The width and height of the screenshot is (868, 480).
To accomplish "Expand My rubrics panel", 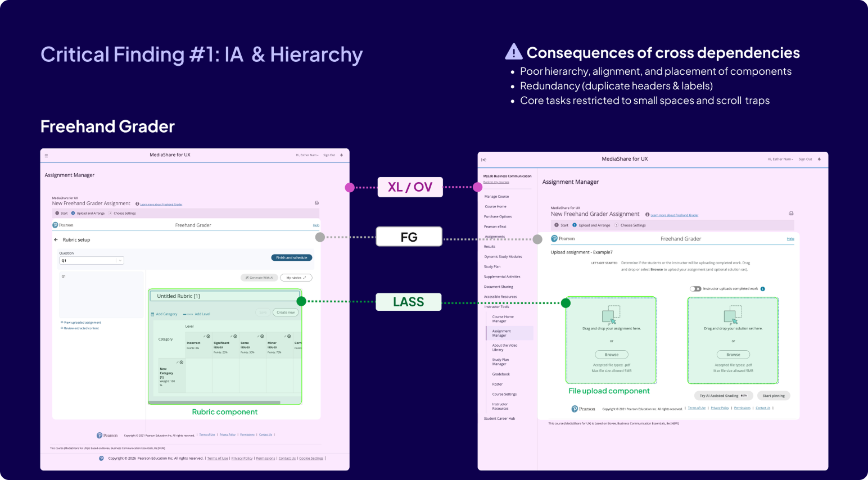I will tap(296, 278).
